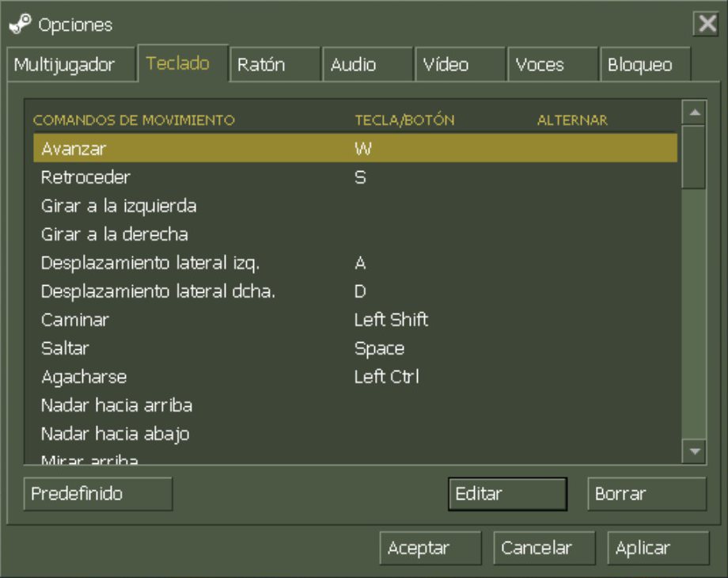Switch to the Multijugador tab

point(64,65)
